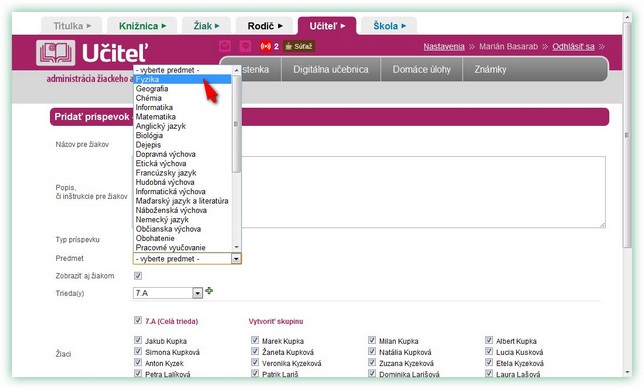Switch to the Škola tab
Viewport: 644px width, 389px height.
389,26
